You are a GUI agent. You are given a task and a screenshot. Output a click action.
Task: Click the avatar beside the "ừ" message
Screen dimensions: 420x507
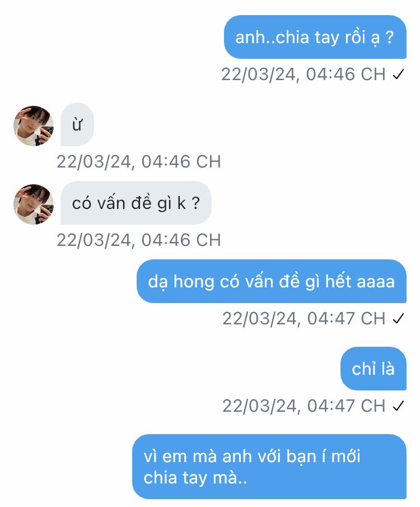coord(34,125)
